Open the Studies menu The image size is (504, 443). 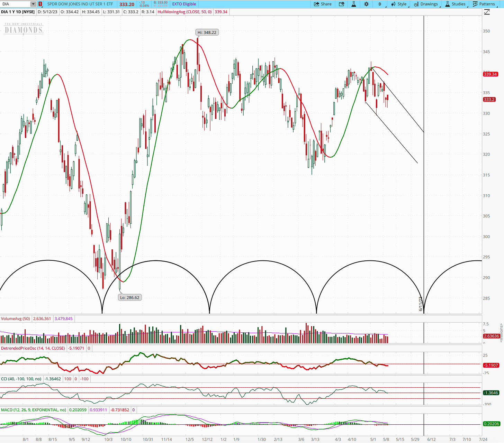point(455,4)
